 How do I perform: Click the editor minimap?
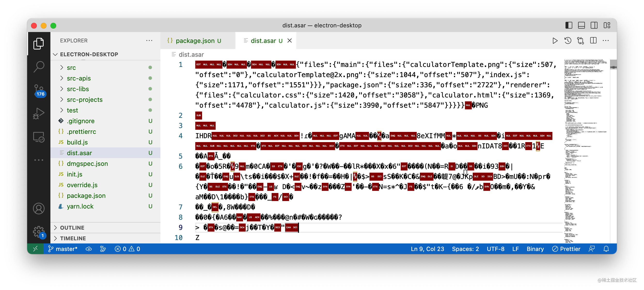click(x=586, y=151)
